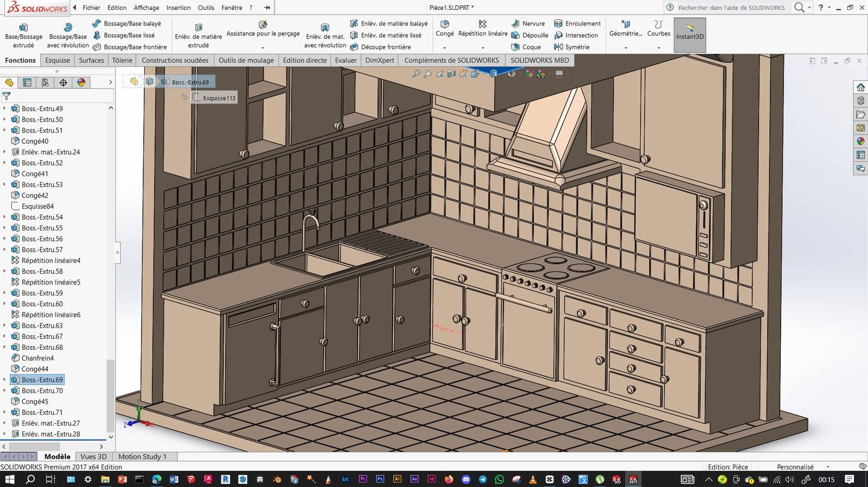The width and height of the screenshot is (868, 487).
Task: Expand the Boss.-Extru.69 tree node
Action: (5, 380)
